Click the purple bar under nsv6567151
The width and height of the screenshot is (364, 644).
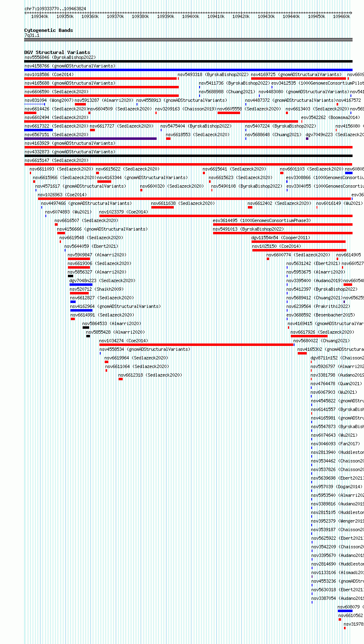tap(90, 139)
